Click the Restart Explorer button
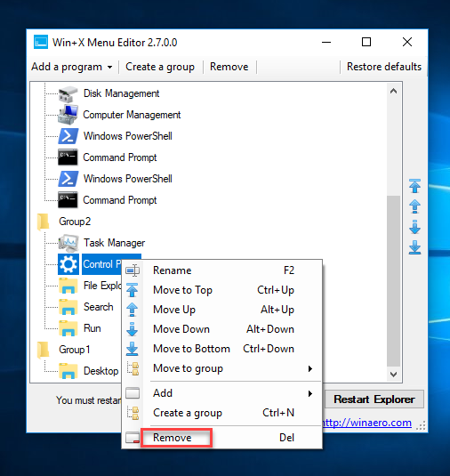This screenshot has width=450, height=476. pos(374,399)
